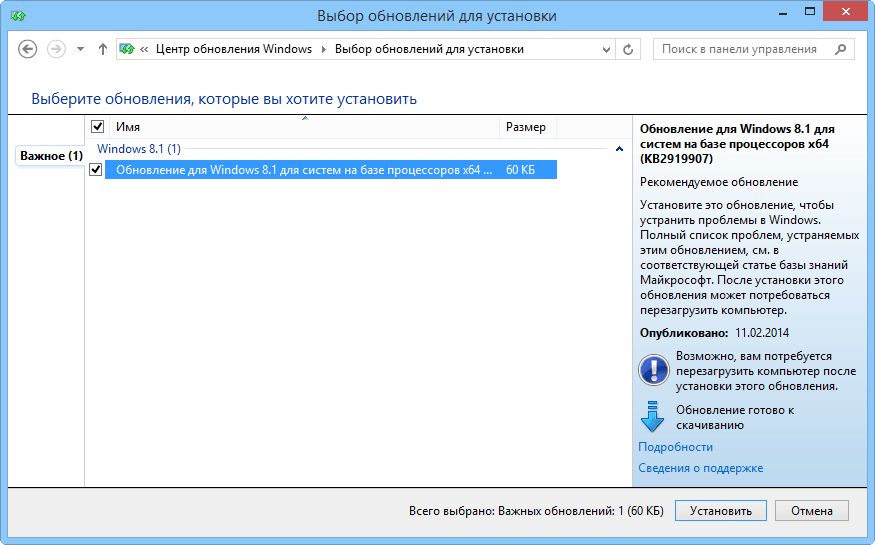Open the 'Подробности' link

point(675,447)
